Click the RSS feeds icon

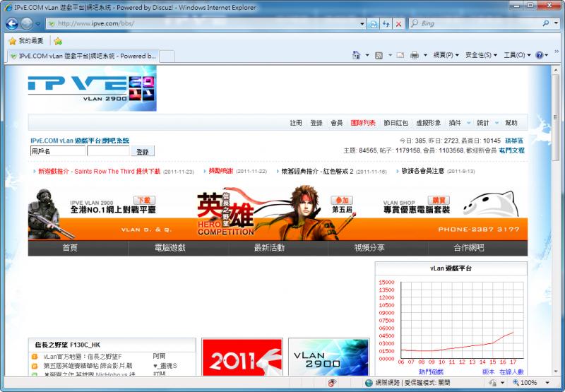pyautogui.click(x=379, y=55)
